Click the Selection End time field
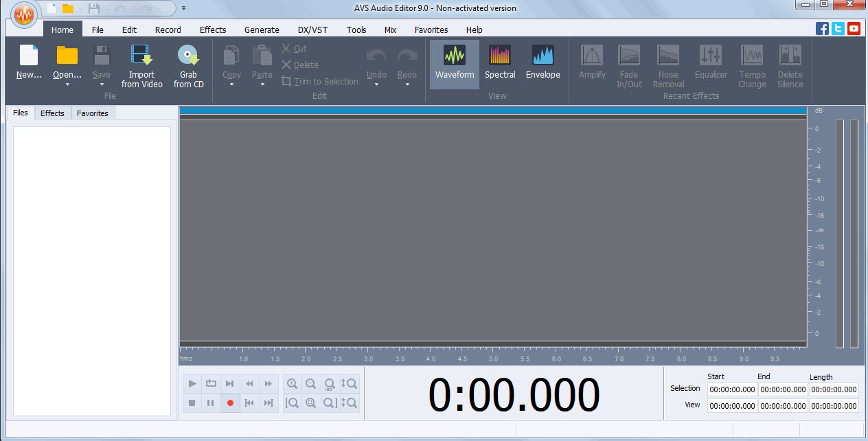The height and width of the screenshot is (441, 868). click(783, 389)
